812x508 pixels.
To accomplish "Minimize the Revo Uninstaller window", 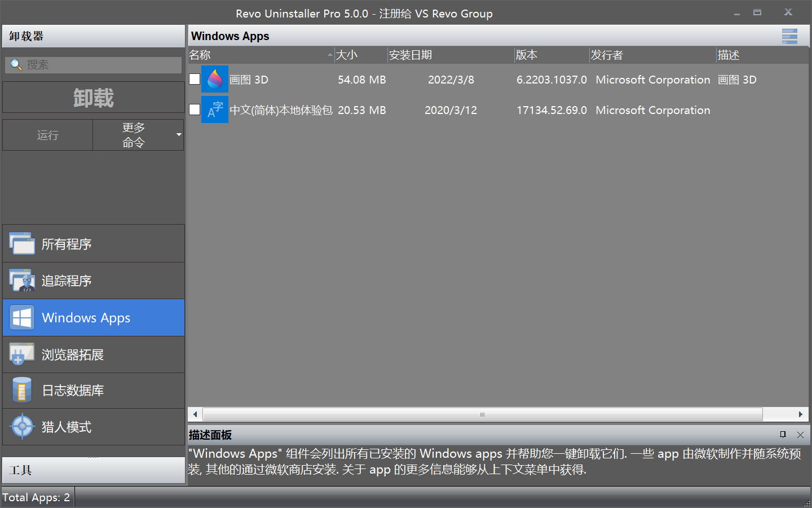I will pos(736,13).
